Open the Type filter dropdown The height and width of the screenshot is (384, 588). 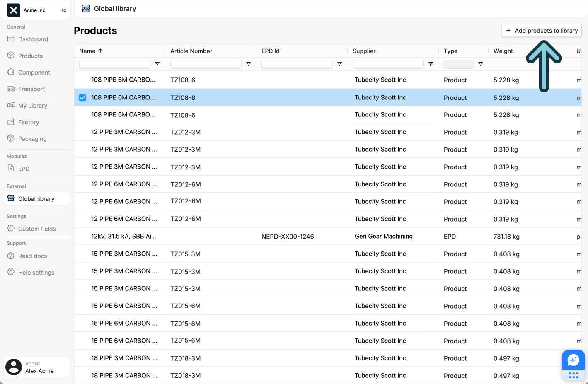pyautogui.click(x=458, y=64)
